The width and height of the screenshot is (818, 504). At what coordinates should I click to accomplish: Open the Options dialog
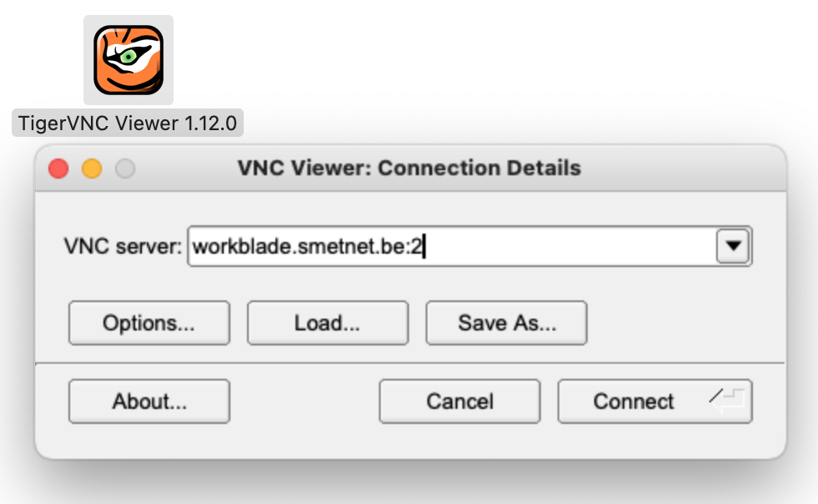(149, 322)
